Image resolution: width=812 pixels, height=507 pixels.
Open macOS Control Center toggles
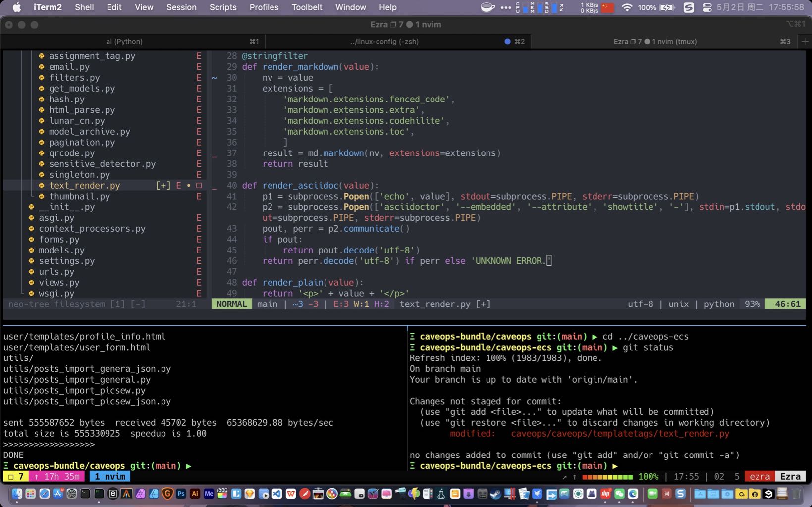pyautogui.click(x=707, y=7)
